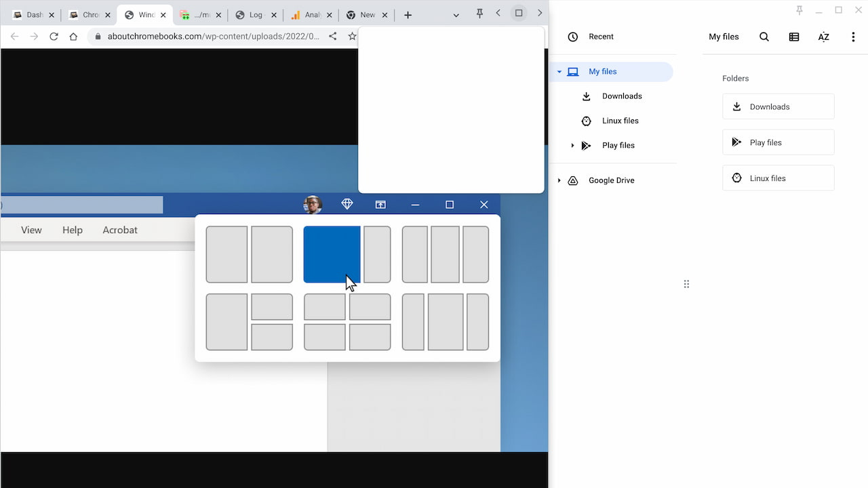
Task: Open the AZ sort options
Action: coord(823,37)
